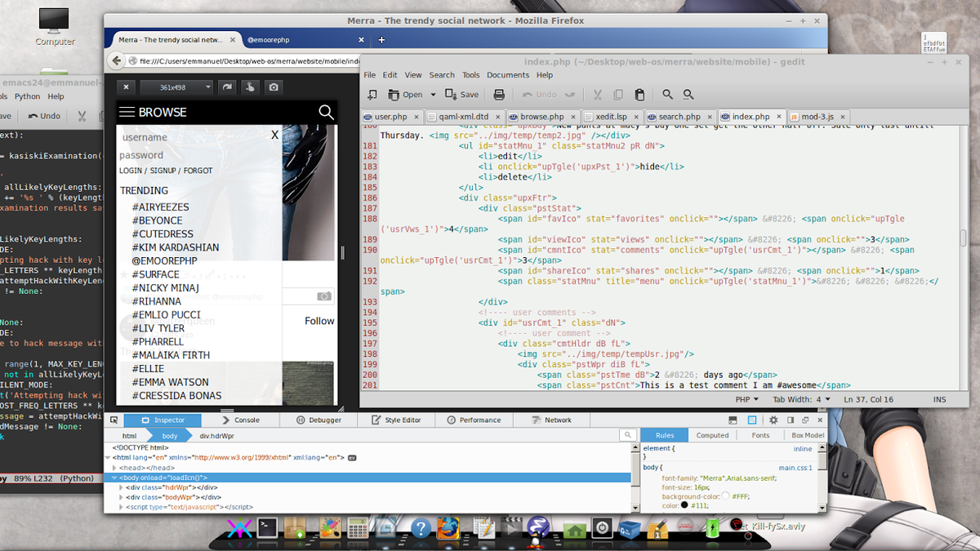
Task: Open the gedit Documents menu
Action: pos(508,75)
